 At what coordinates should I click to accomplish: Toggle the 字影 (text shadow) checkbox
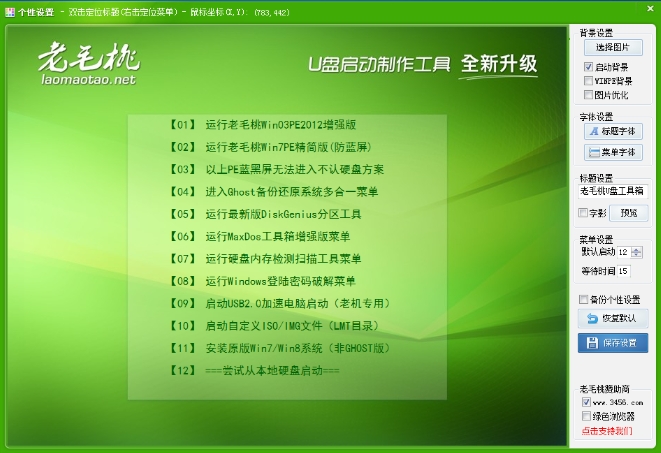(583, 213)
